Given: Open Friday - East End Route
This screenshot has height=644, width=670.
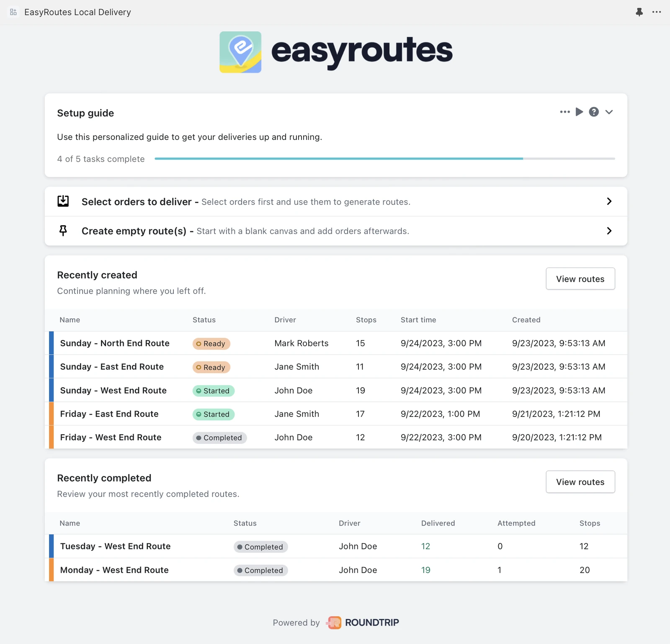Looking at the screenshot, I should click(x=109, y=414).
